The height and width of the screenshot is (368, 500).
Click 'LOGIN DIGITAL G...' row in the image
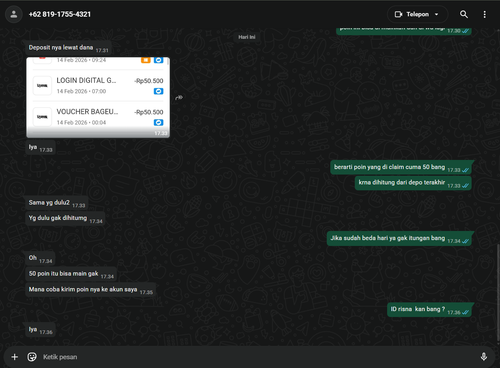[x=98, y=86]
